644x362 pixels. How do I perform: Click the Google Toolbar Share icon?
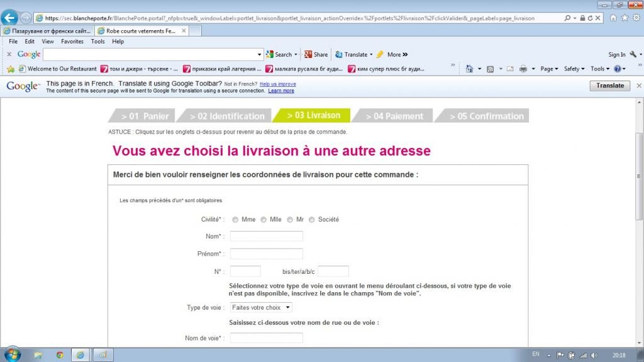point(316,55)
